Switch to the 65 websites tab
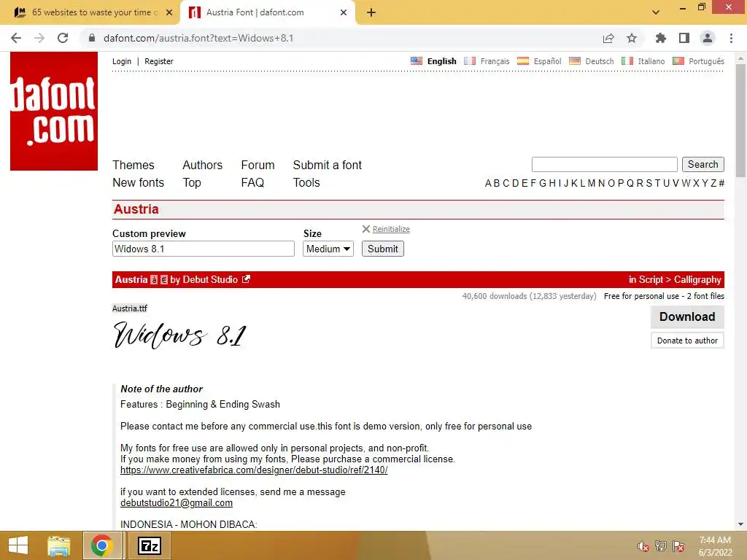Viewport: 747px width, 560px height. pos(90,12)
